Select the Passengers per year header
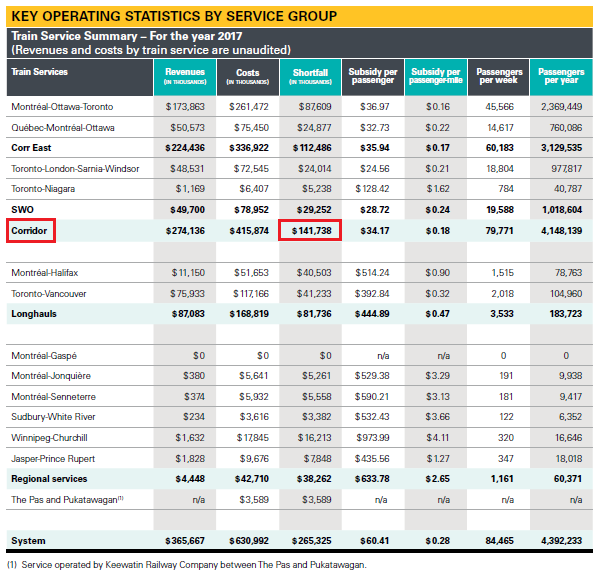This screenshot has width=601, height=575. (561, 76)
